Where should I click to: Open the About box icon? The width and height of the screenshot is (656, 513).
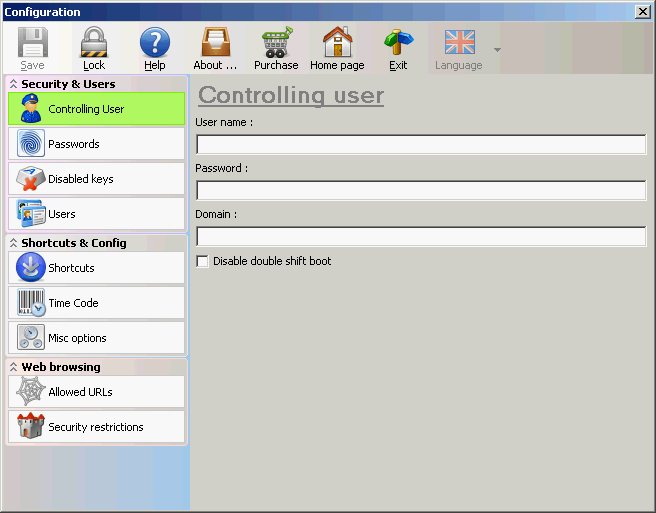(215, 42)
